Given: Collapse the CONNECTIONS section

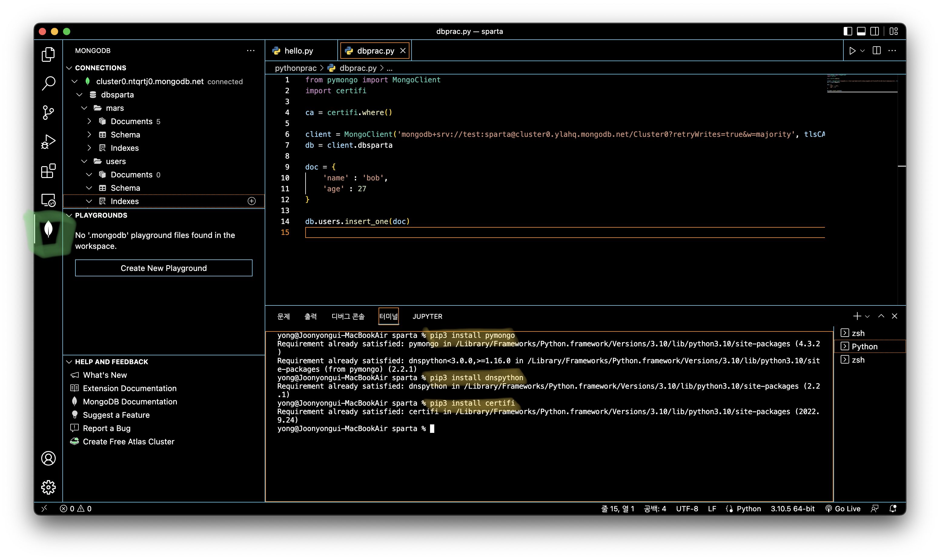Looking at the screenshot, I should point(69,68).
